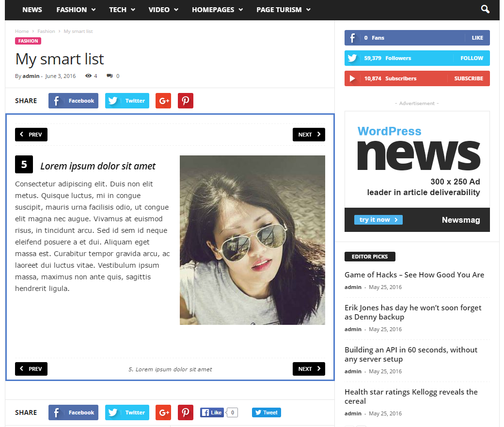Image resolution: width=504 pixels, height=427 pixels.
Task: Click the 'Newsmag' label in the ad
Action: point(461,220)
